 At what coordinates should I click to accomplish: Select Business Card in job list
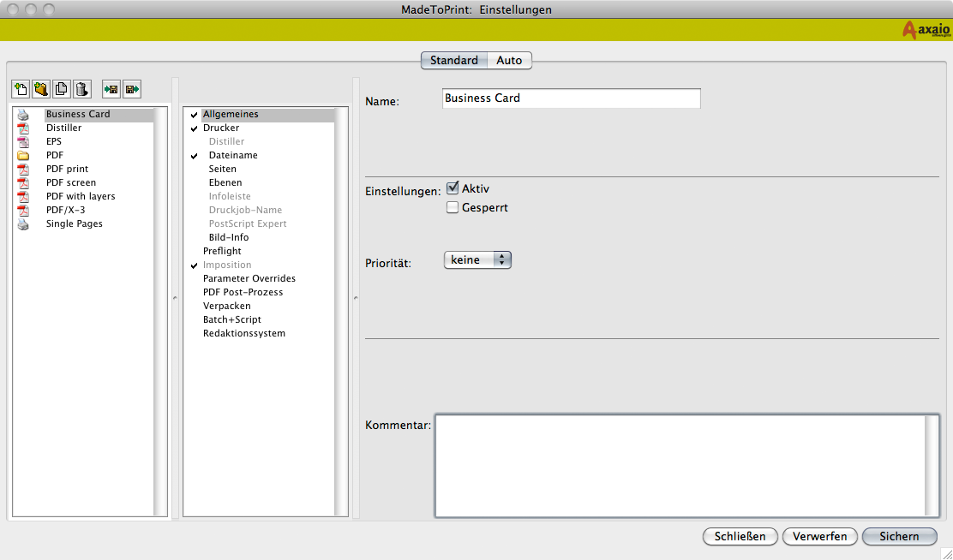(78, 114)
